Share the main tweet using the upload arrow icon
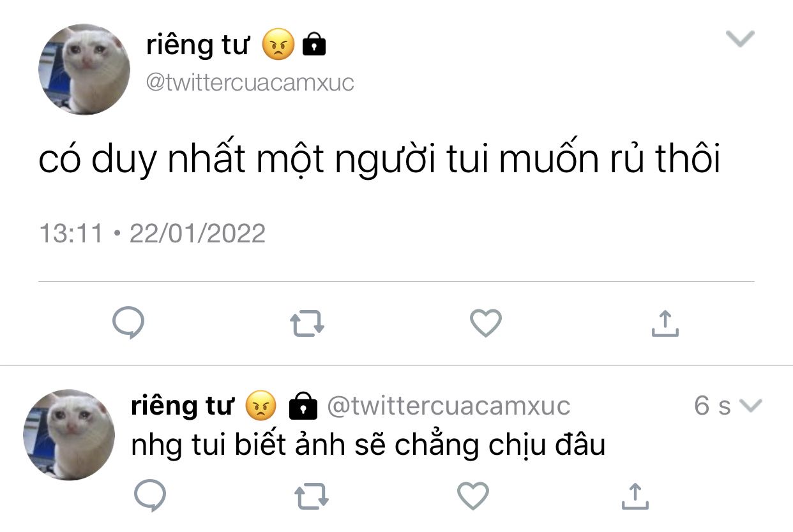This screenshot has height=532, width=793. (x=665, y=323)
